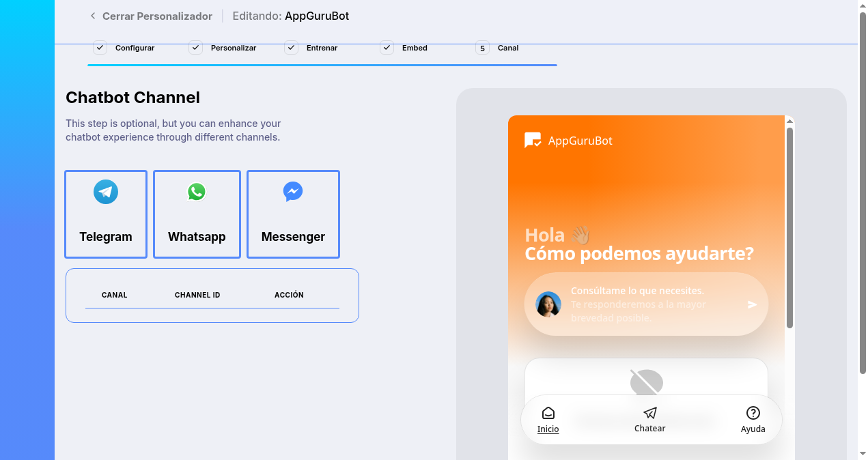Click the Chatear paper-plane icon

coord(650,413)
